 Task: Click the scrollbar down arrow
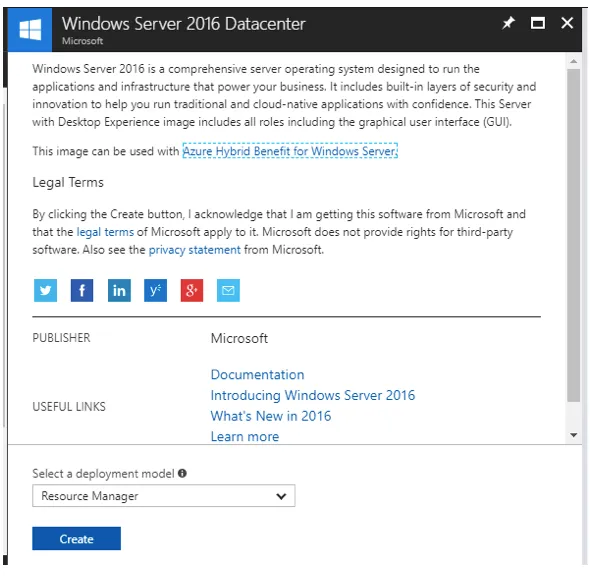click(573, 435)
